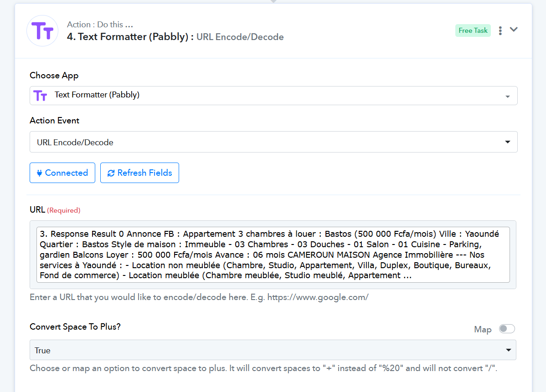Viewport: 546px width, 392px height.
Task: Click the Free Task badge
Action: pyautogui.click(x=473, y=31)
